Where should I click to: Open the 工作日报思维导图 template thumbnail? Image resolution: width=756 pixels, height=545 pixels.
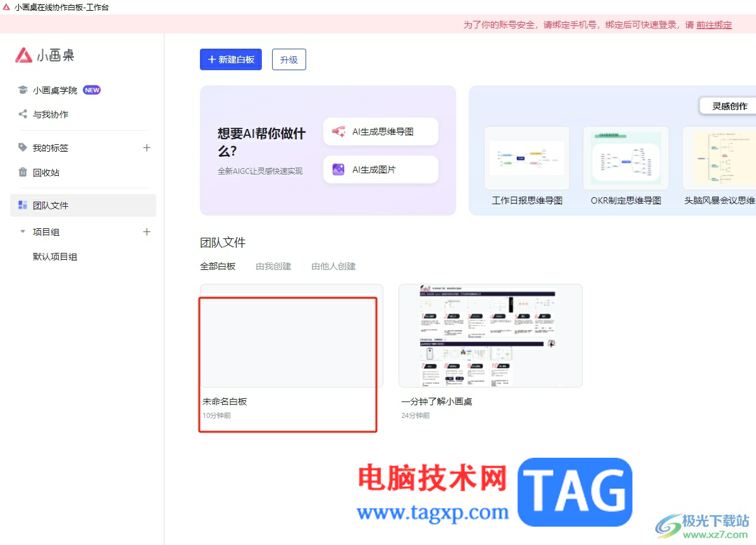(x=527, y=158)
